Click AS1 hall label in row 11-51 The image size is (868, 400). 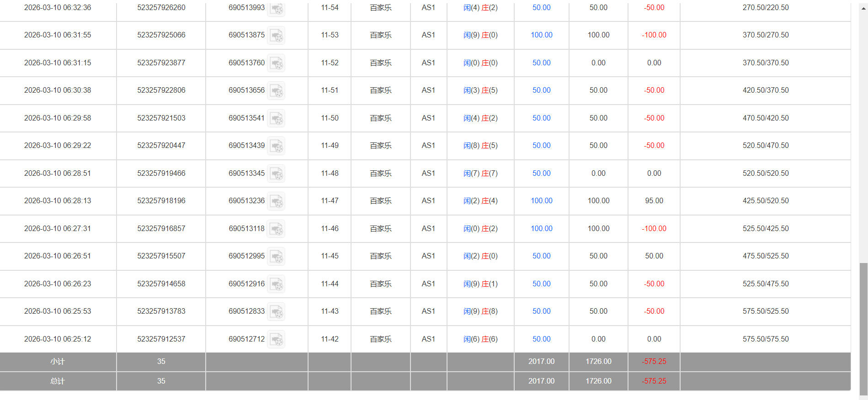click(x=428, y=90)
